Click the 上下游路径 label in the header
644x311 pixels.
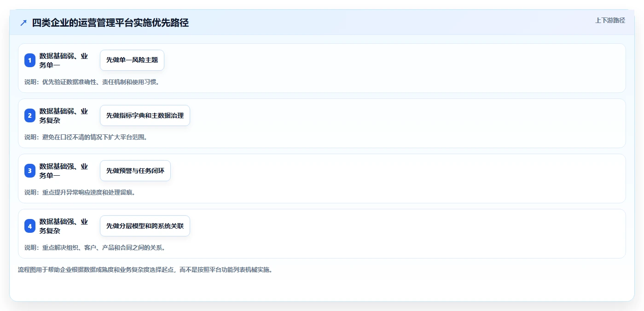610,20
